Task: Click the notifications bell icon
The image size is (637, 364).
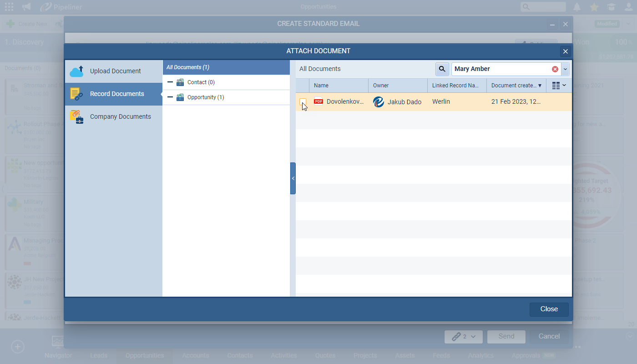Action: 577,7
